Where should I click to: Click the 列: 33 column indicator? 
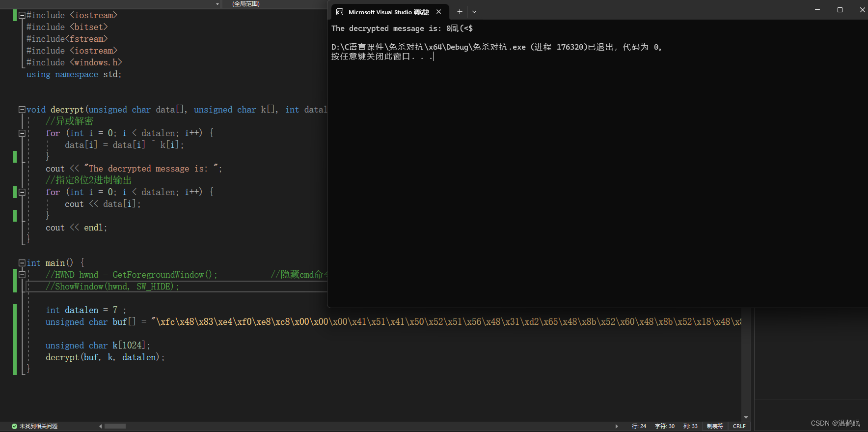[690, 426]
